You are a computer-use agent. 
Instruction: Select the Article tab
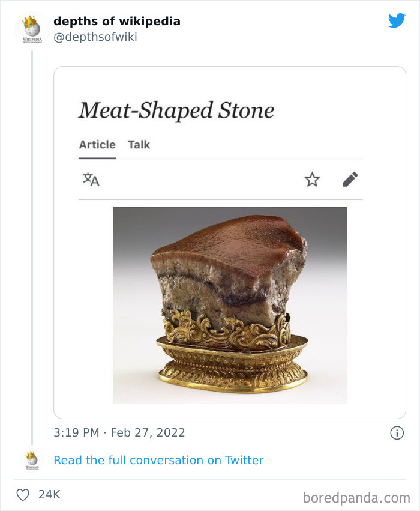point(97,145)
